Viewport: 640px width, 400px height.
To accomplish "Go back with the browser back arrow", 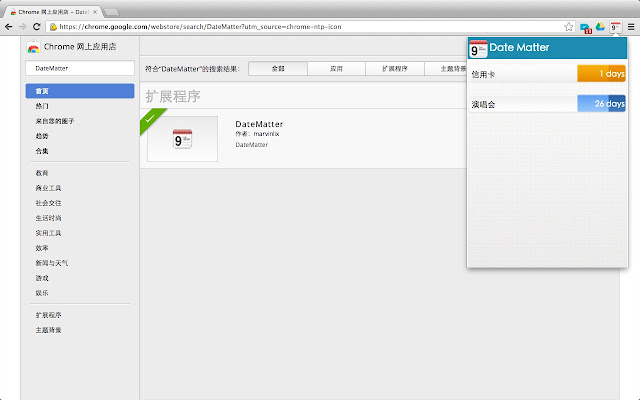I will tap(9, 27).
